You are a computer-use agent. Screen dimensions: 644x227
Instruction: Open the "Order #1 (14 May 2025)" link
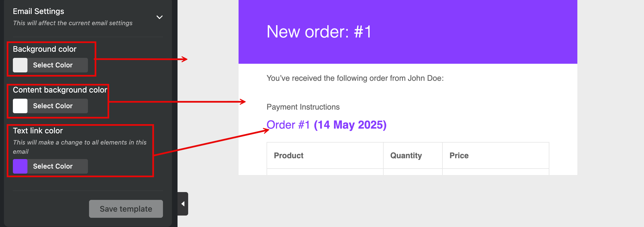coord(326,125)
